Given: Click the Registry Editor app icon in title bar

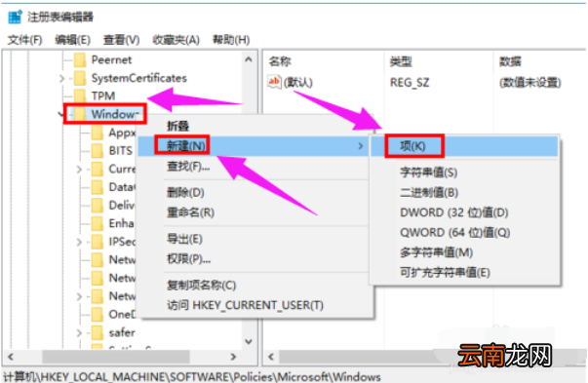Looking at the screenshot, I should pos(15,17).
